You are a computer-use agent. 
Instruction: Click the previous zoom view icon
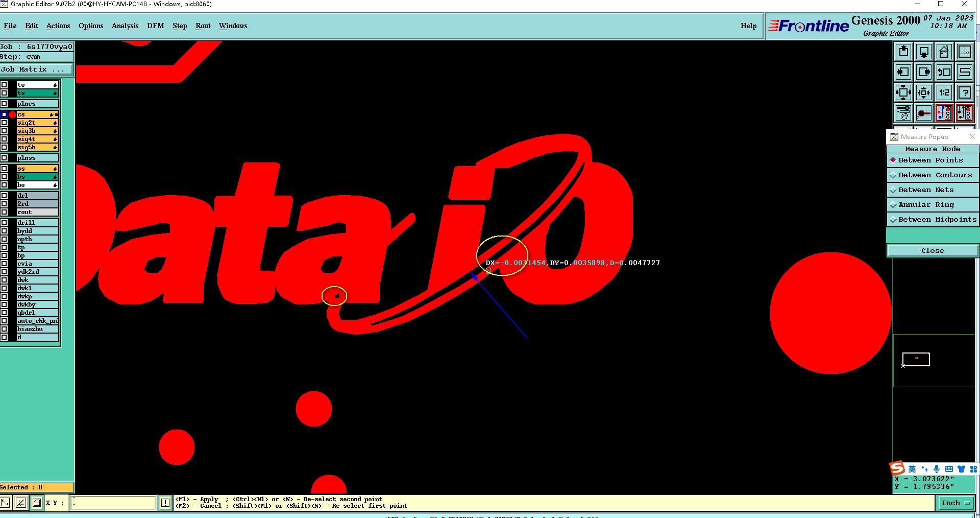[944, 72]
